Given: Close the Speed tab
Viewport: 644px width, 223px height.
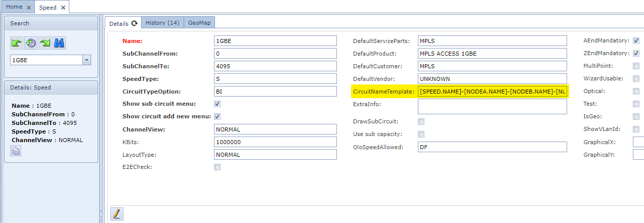Looking at the screenshot, I should click(x=63, y=8).
